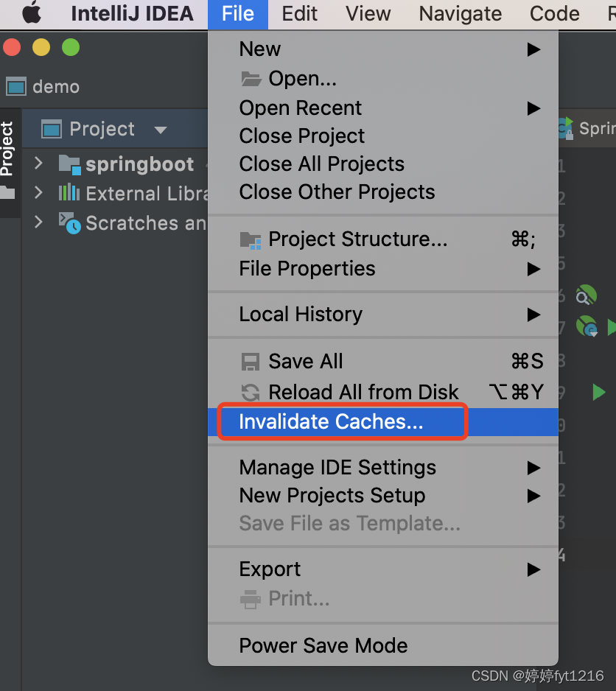
Task: Click the springboot module folder icon
Action: 70,165
